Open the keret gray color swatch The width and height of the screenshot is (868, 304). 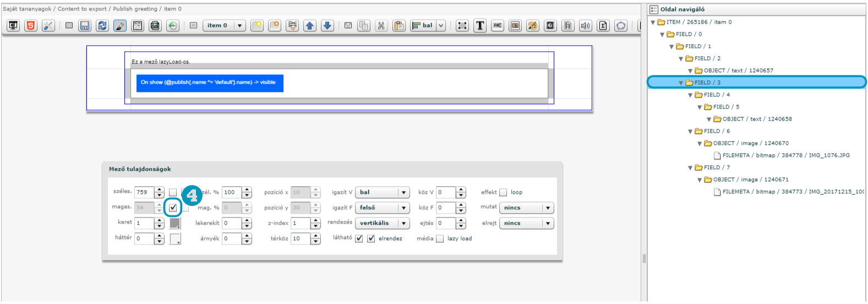click(174, 223)
